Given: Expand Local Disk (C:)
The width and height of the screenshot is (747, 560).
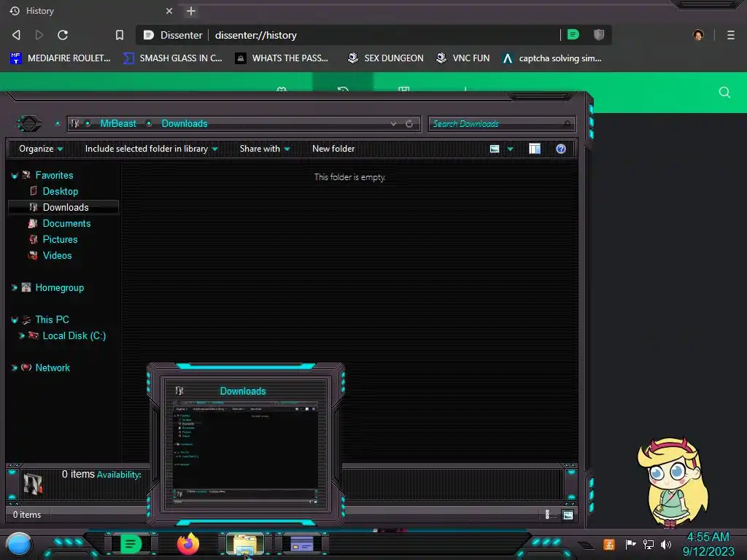Looking at the screenshot, I should pyautogui.click(x=21, y=336).
